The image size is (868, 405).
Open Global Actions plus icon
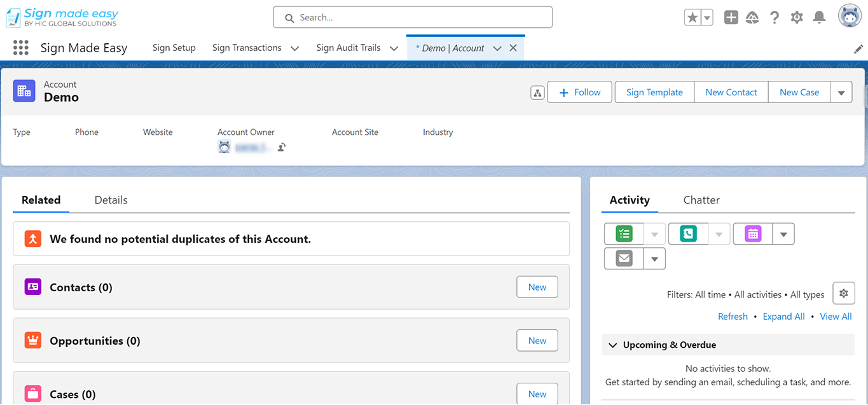(731, 18)
